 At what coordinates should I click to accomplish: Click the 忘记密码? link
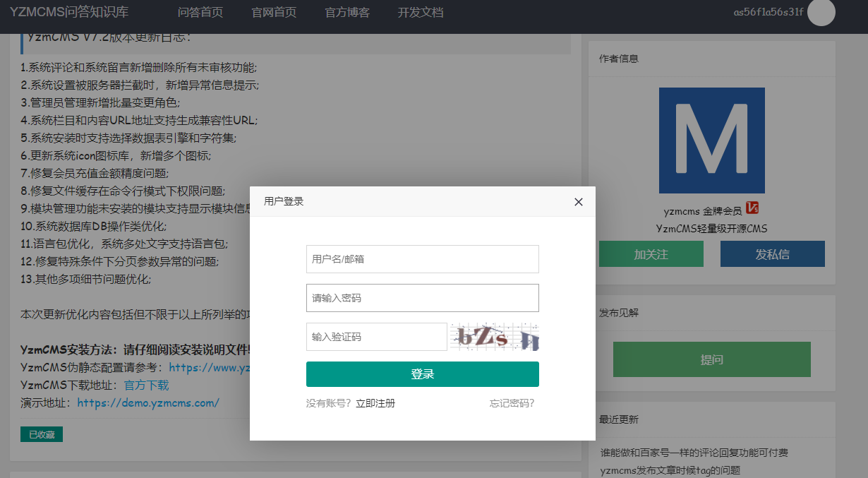[x=512, y=404]
